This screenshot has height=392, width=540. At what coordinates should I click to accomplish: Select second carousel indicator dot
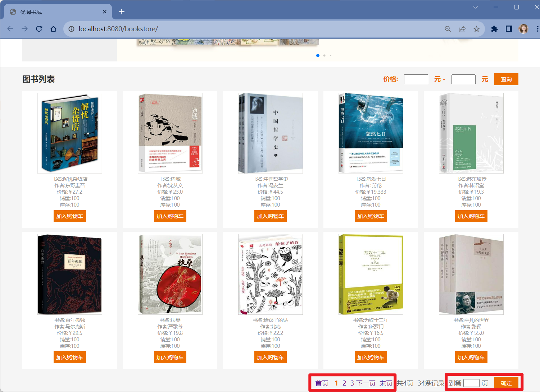[x=324, y=55]
